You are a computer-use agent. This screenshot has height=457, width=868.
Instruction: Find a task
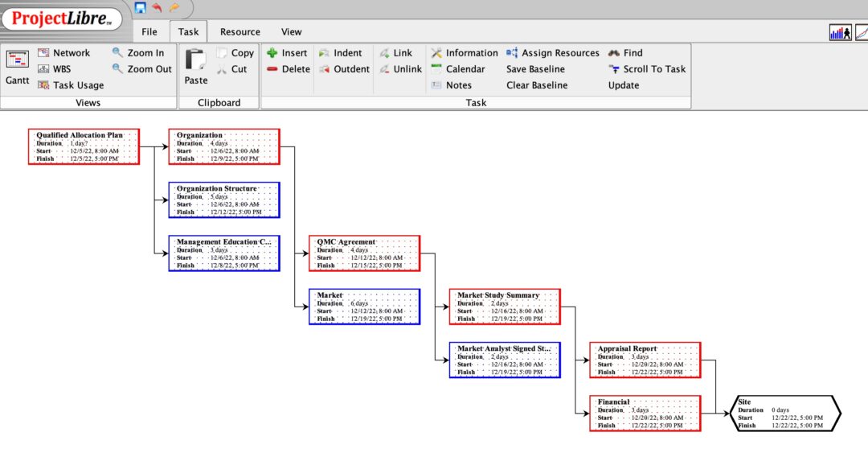tap(625, 52)
